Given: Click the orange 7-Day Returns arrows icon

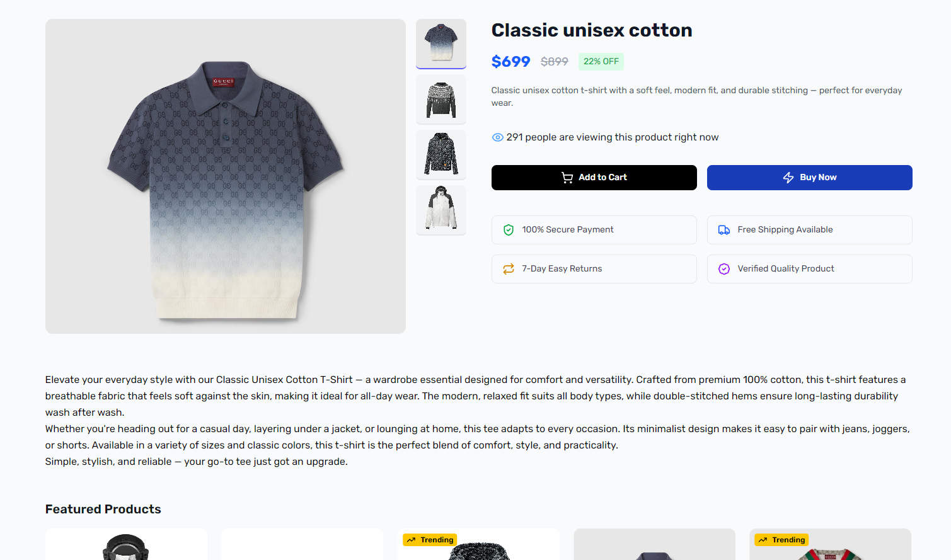Looking at the screenshot, I should pyautogui.click(x=509, y=269).
